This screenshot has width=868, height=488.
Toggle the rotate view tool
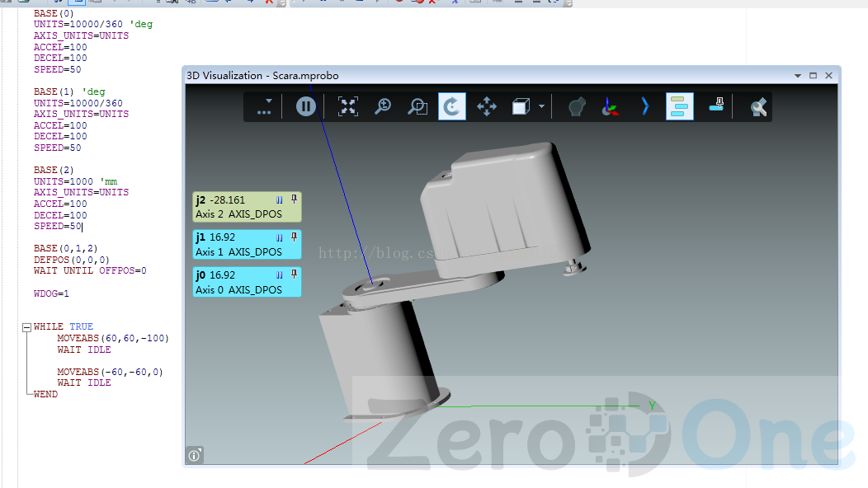point(451,106)
